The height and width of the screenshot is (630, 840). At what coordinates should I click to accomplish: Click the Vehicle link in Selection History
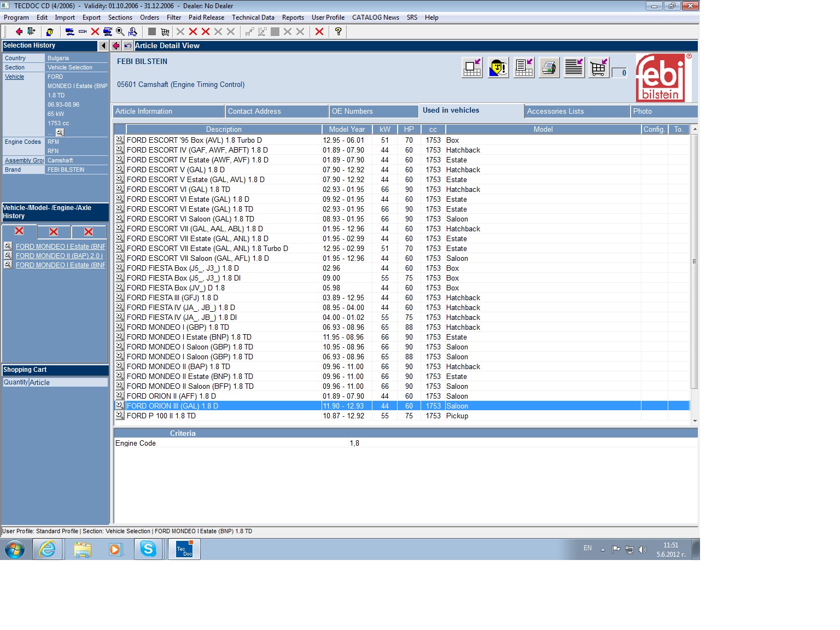coord(15,77)
